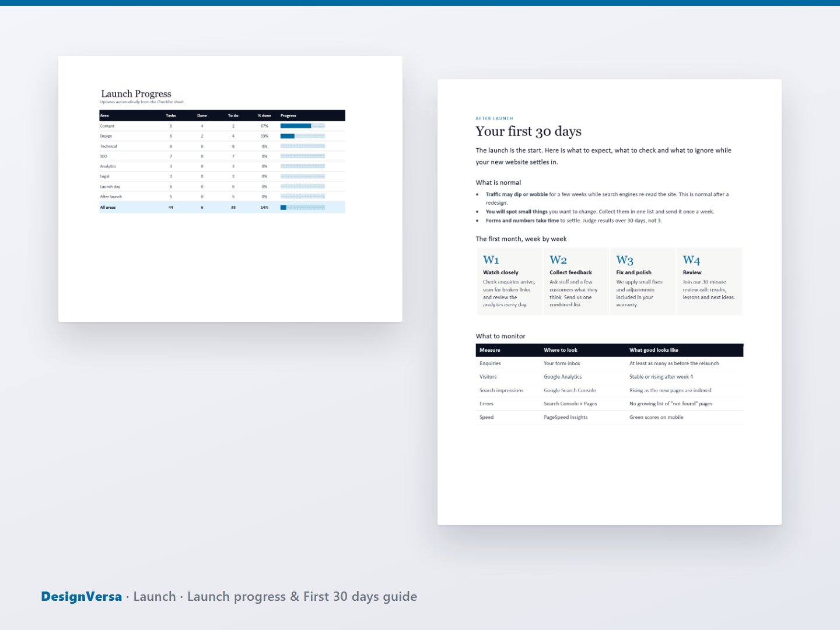Click the "Your first 30 days" heading

(x=528, y=131)
